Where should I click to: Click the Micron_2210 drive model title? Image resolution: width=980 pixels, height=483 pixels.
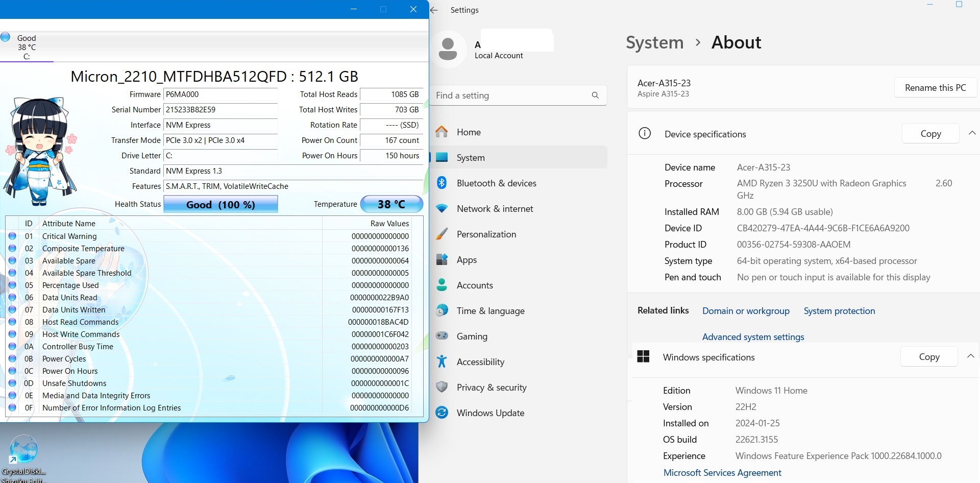tap(214, 77)
